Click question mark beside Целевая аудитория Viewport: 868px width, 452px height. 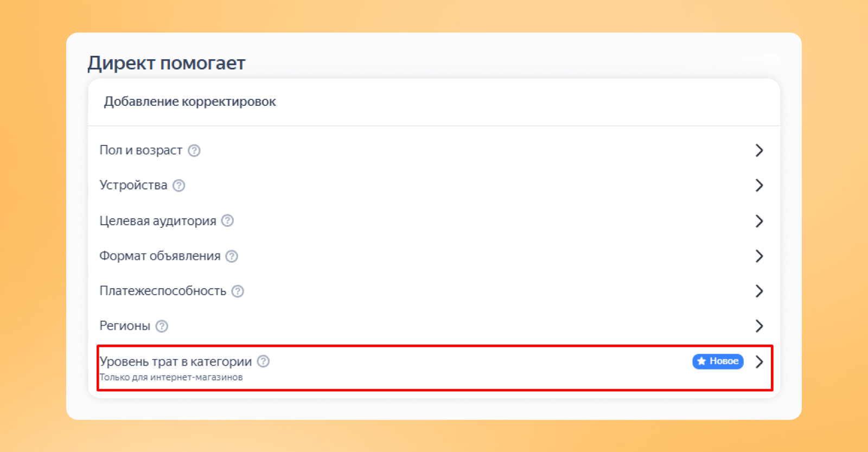[x=228, y=220]
